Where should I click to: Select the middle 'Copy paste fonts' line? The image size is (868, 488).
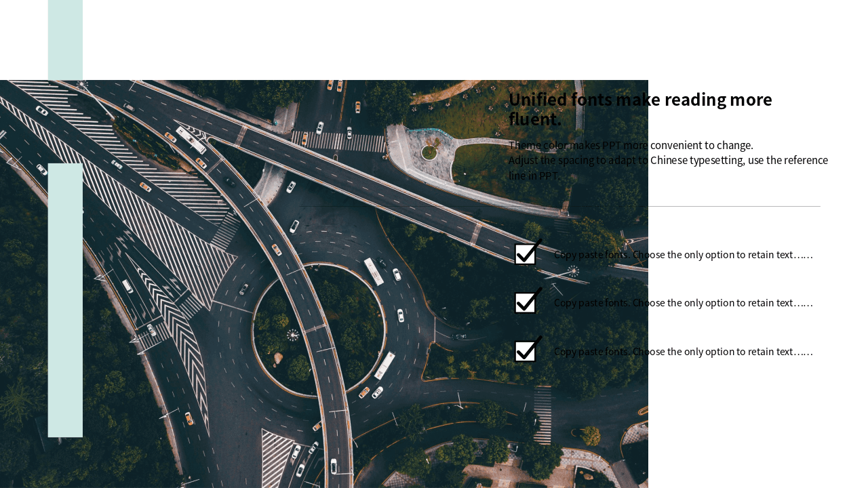683,303
